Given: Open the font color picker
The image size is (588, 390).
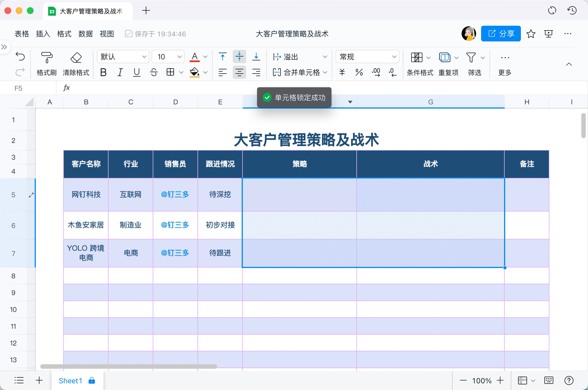Looking at the screenshot, I should [195, 57].
